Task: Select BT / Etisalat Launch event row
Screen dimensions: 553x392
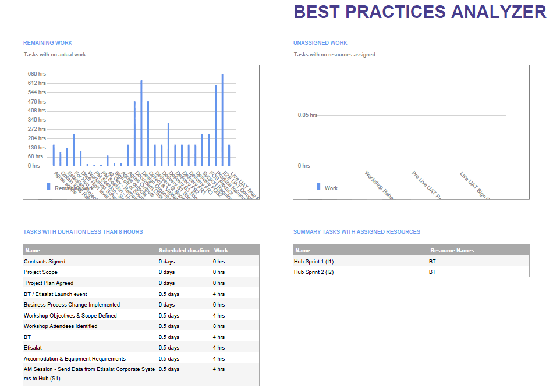Action: point(55,294)
